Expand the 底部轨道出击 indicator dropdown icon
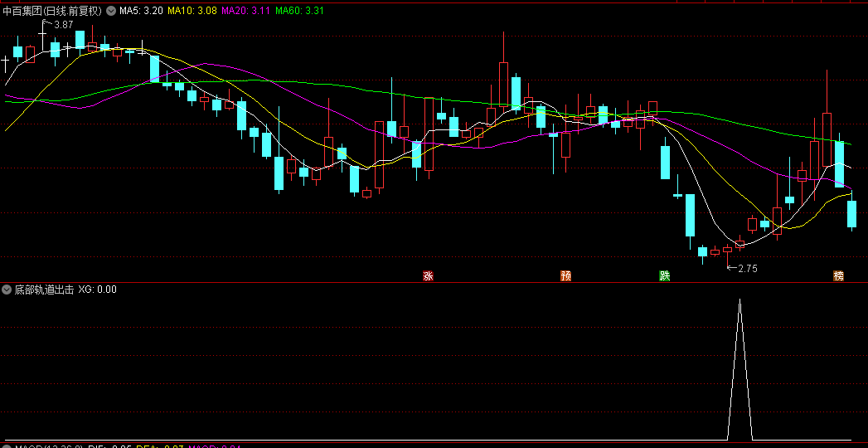This screenshot has height=448, width=868. pyautogui.click(x=7, y=289)
